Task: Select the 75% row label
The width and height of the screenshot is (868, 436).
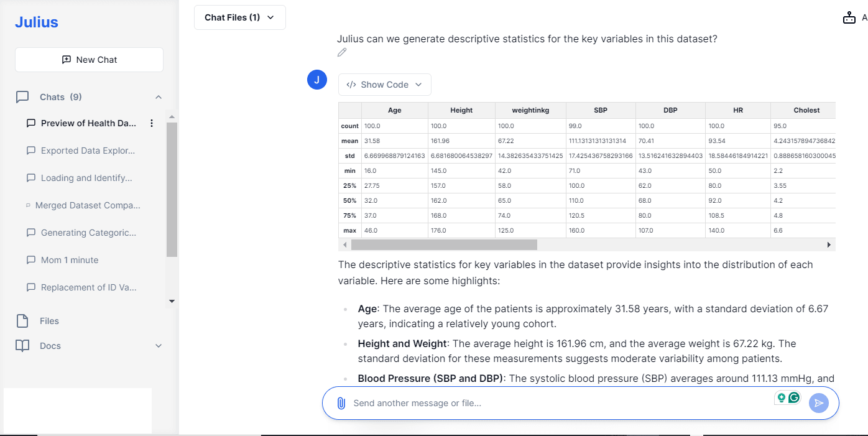Action: [x=349, y=215]
